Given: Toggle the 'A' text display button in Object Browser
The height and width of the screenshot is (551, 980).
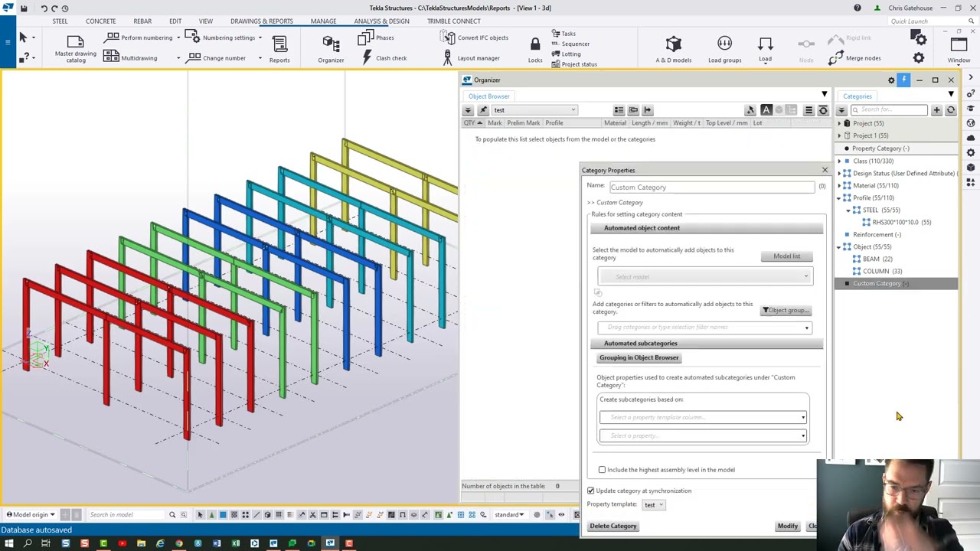Looking at the screenshot, I should [766, 110].
